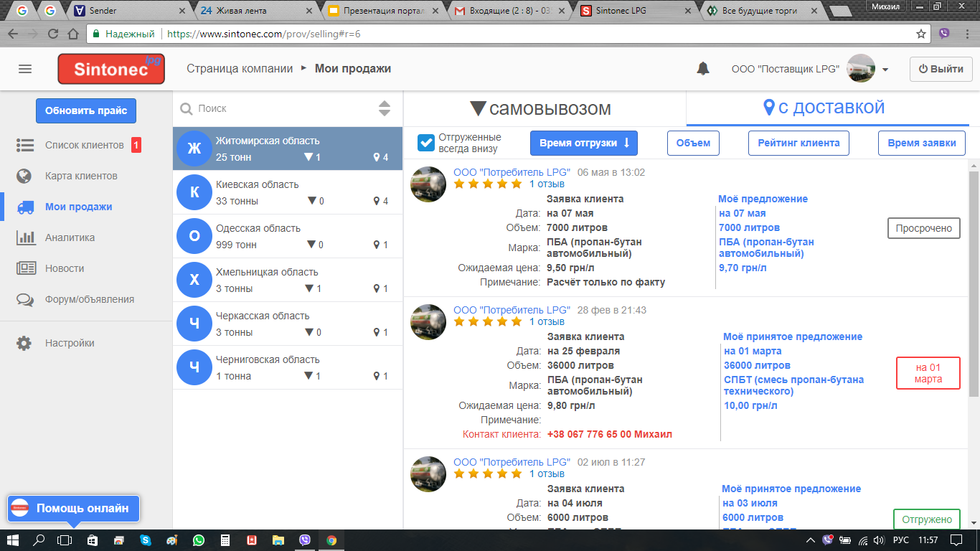Toggle Время отгрузки sort direction
Viewport: 980px width, 551px height.
tap(583, 143)
